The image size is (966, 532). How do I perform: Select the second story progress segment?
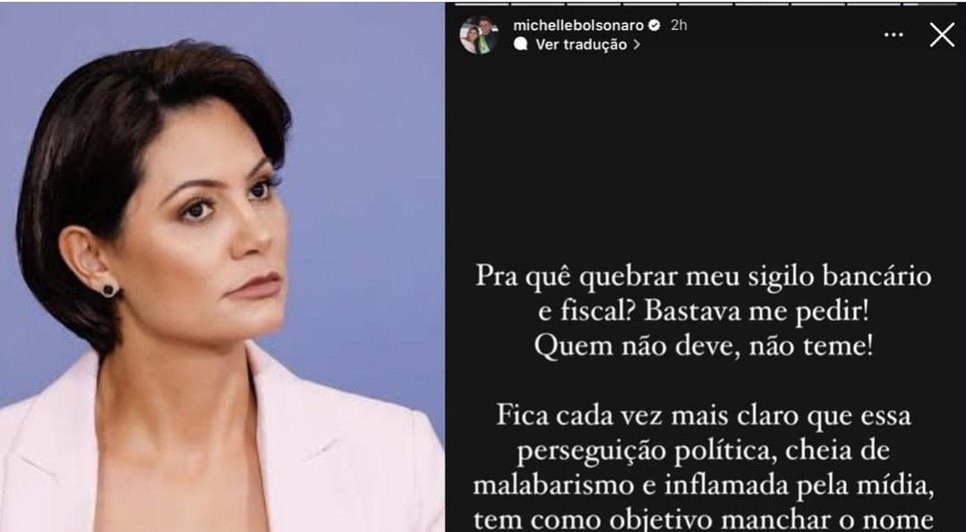538,4
